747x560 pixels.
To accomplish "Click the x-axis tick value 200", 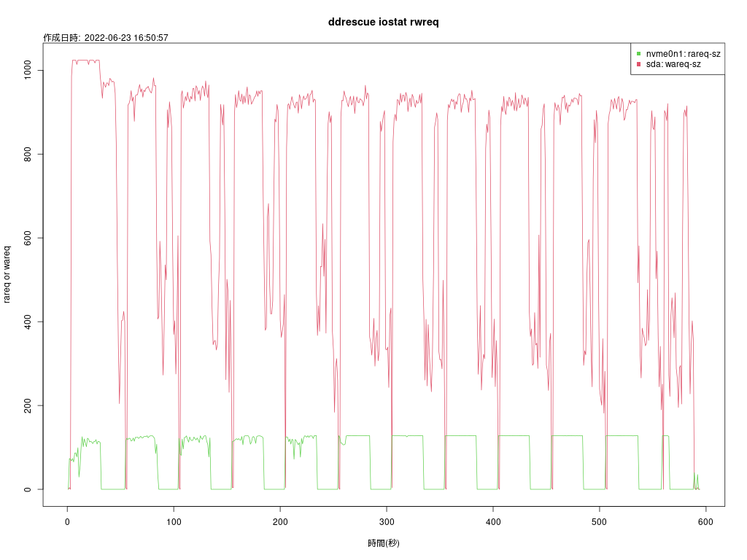I will tap(280, 522).
